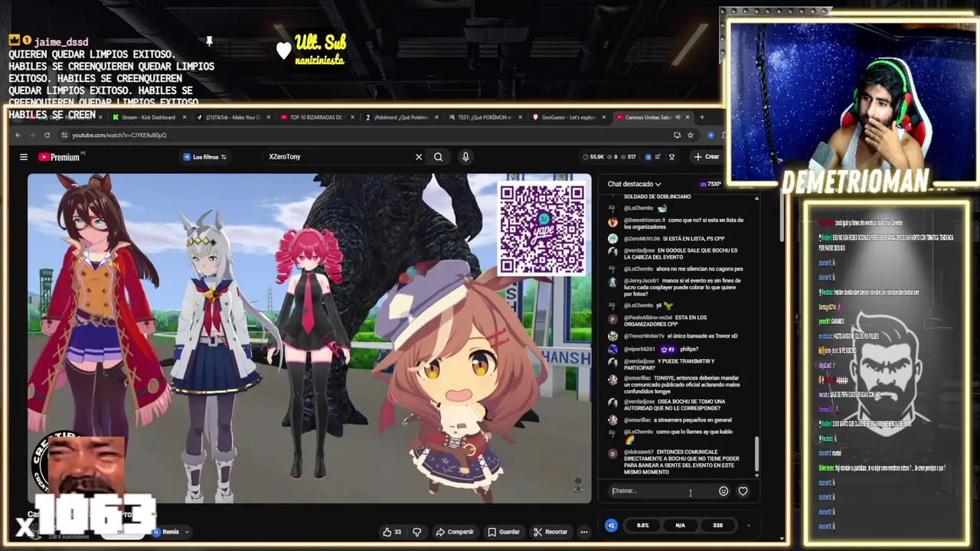The height and width of the screenshot is (551, 980).
Task: Start voice search with microphone icon
Action: 465,157
